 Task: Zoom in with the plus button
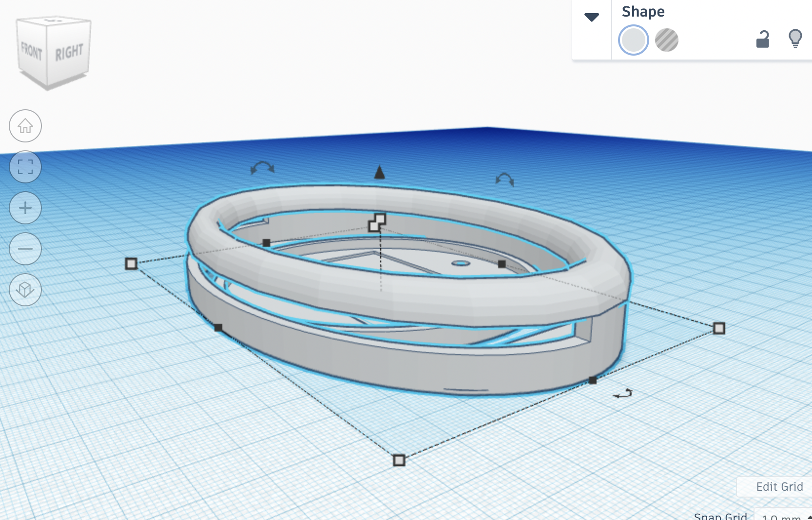[x=25, y=208]
